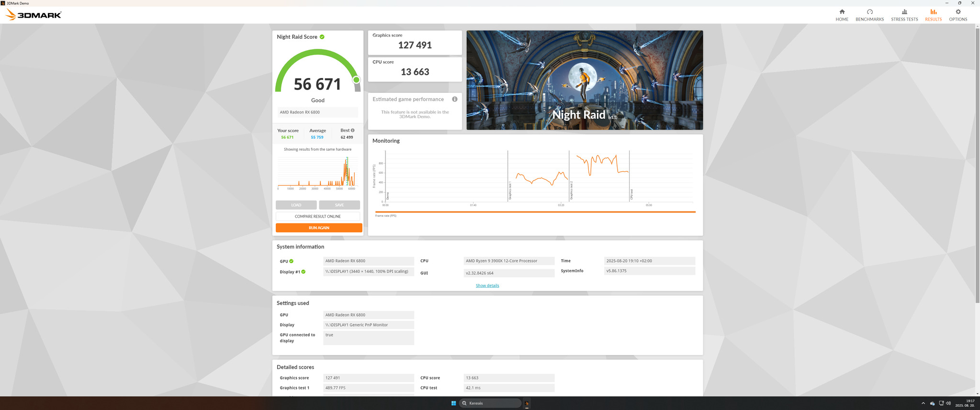980x410 pixels.
Task: Click the vertical scrollbar thumb
Action: [977, 165]
